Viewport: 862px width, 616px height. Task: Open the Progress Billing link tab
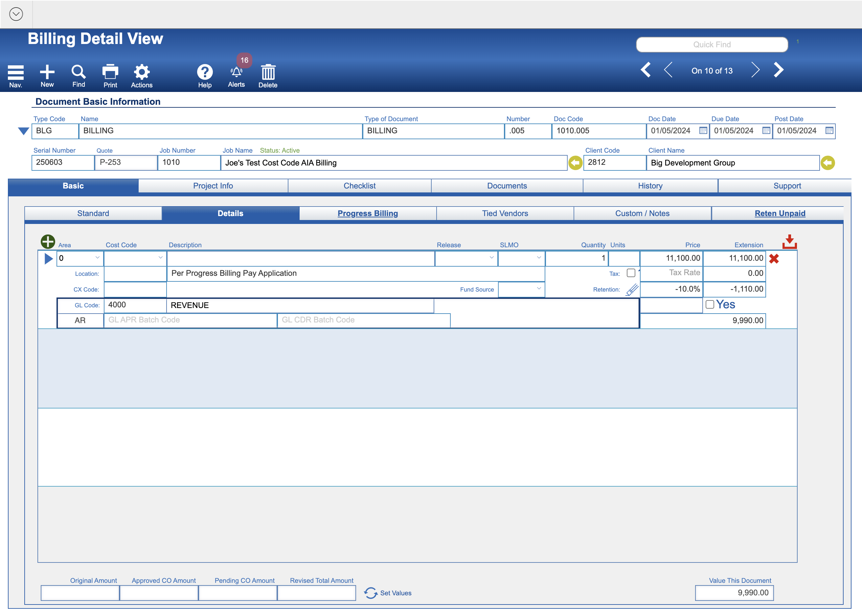(368, 213)
